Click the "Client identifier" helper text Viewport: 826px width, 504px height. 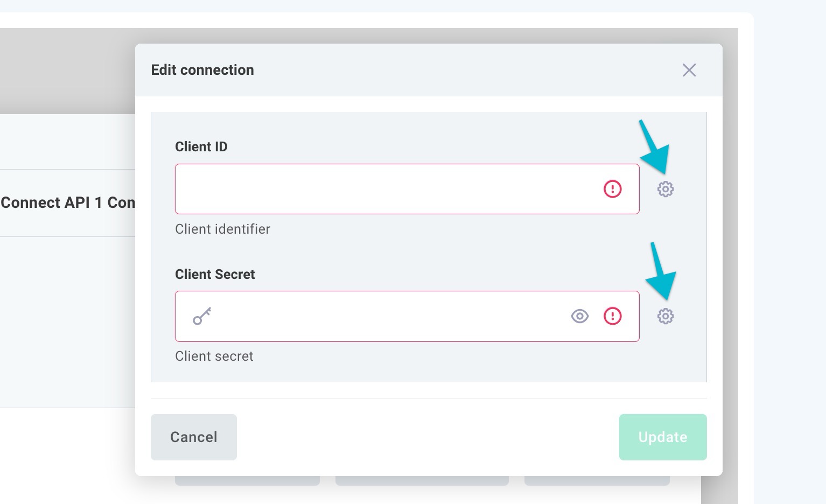[222, 229]
